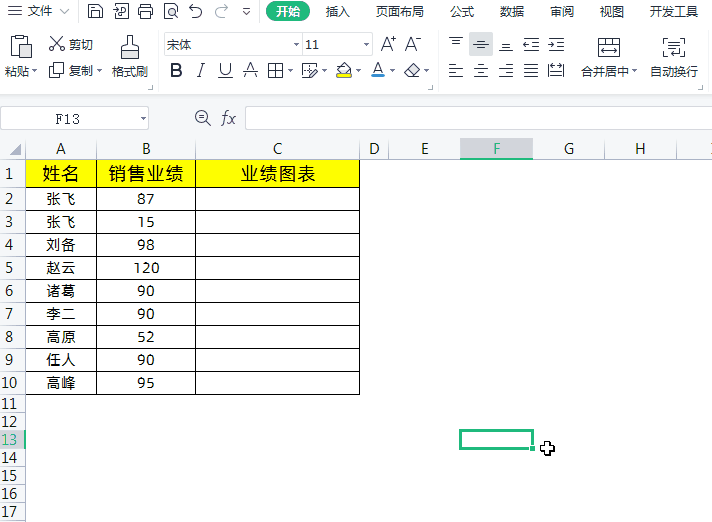
Task: Align text left
Action: pyautogui.click(x=456, y=70)
